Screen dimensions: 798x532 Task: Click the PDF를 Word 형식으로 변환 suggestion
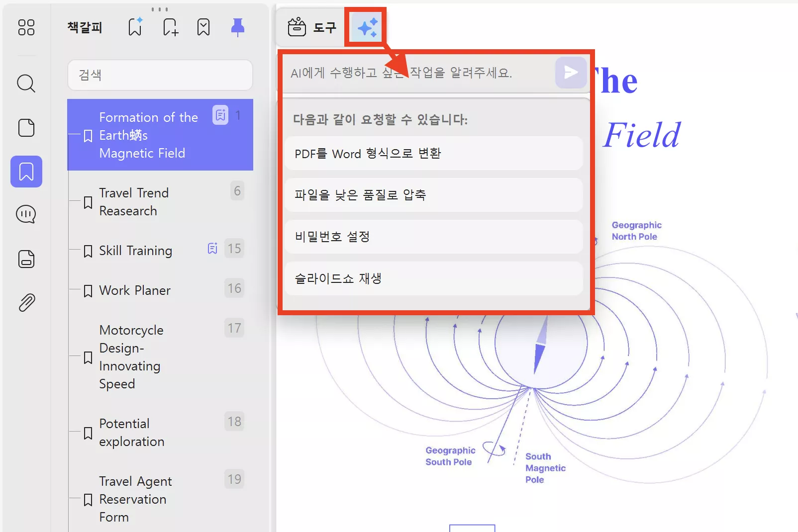click(x=433, y=153)
